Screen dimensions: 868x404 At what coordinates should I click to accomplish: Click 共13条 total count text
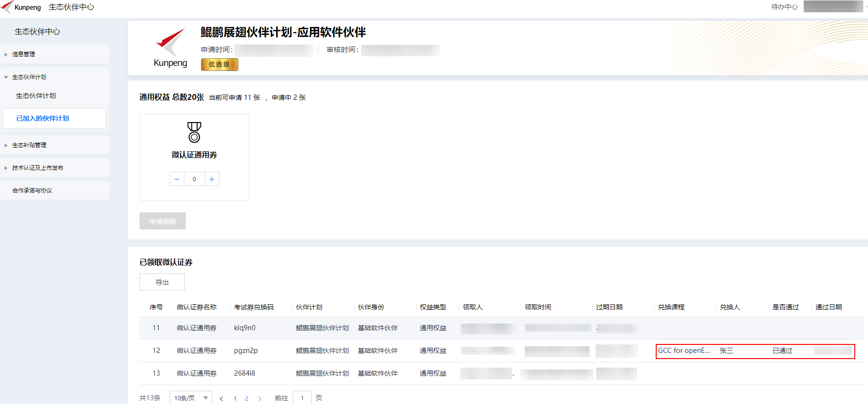pyautogui.click(x=150, y=398)
